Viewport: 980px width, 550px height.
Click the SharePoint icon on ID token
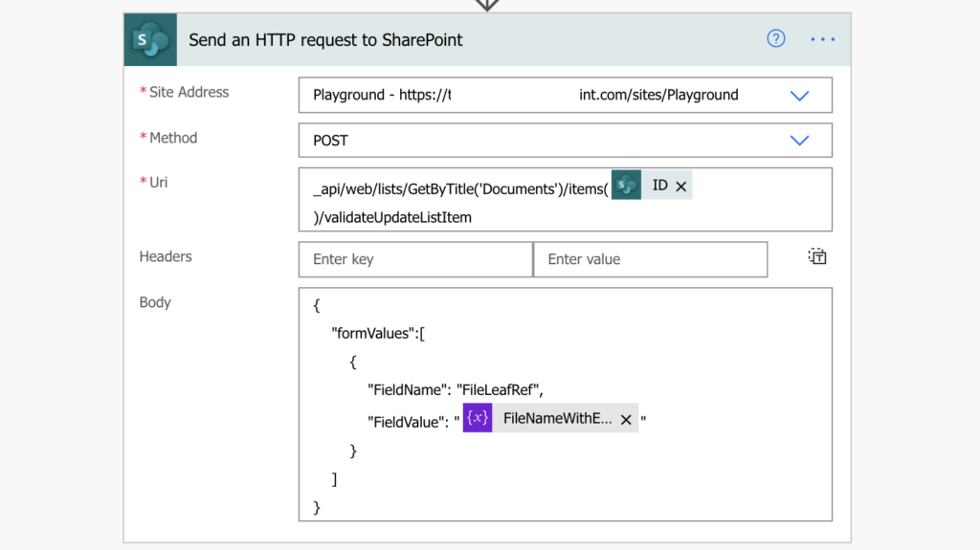tap(626, 185)
